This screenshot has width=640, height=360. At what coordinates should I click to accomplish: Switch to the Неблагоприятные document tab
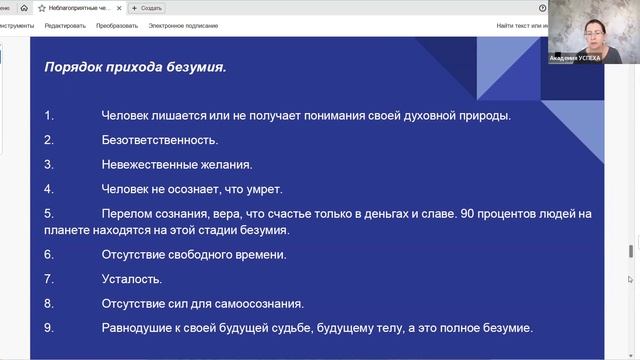click(80, 8)
